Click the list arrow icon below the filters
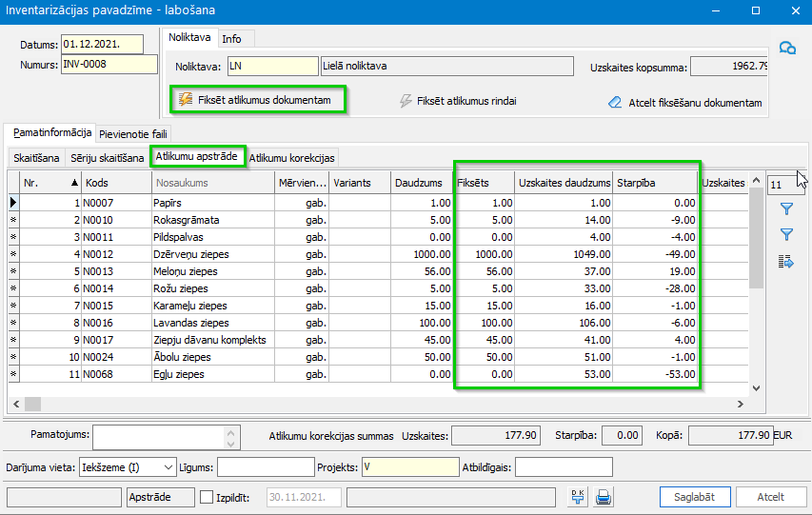812x515 pixels. (786, 262)
